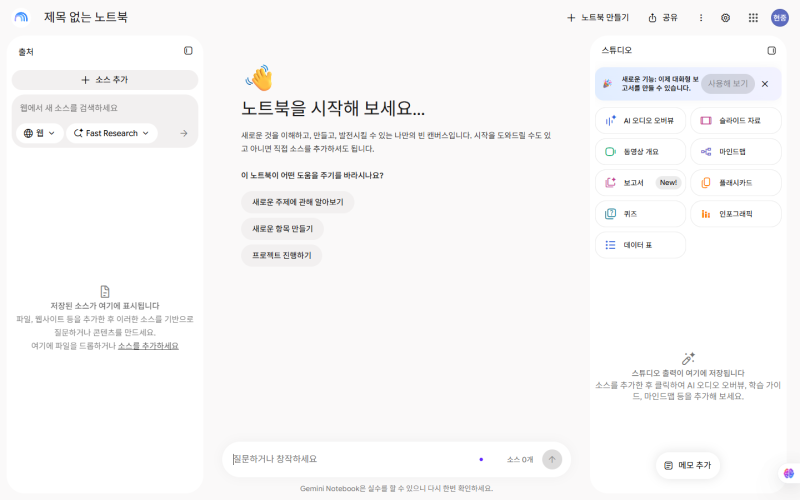Click the colorful assistant icon at bottom right
800x500 pixels.
click(789, 473)
